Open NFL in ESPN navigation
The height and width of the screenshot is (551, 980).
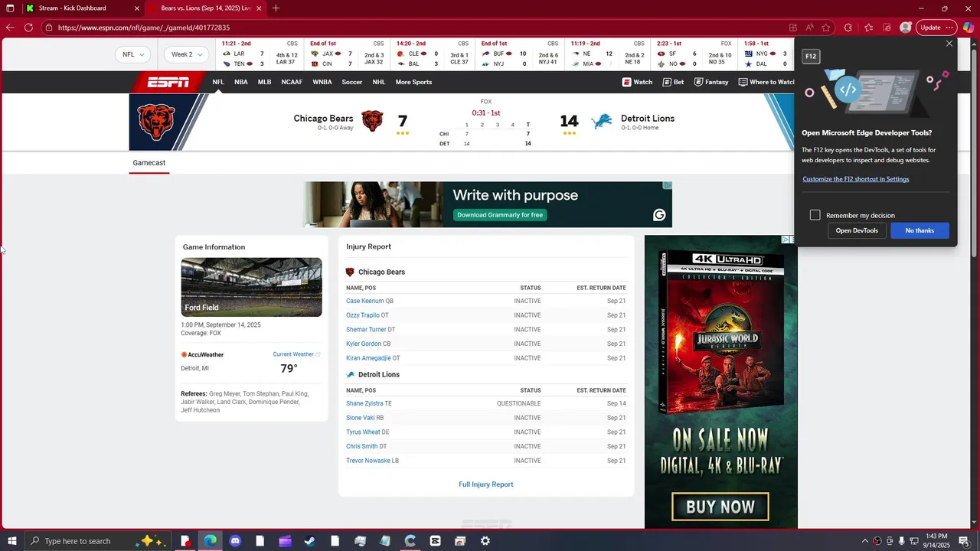(x=218, y=82)
